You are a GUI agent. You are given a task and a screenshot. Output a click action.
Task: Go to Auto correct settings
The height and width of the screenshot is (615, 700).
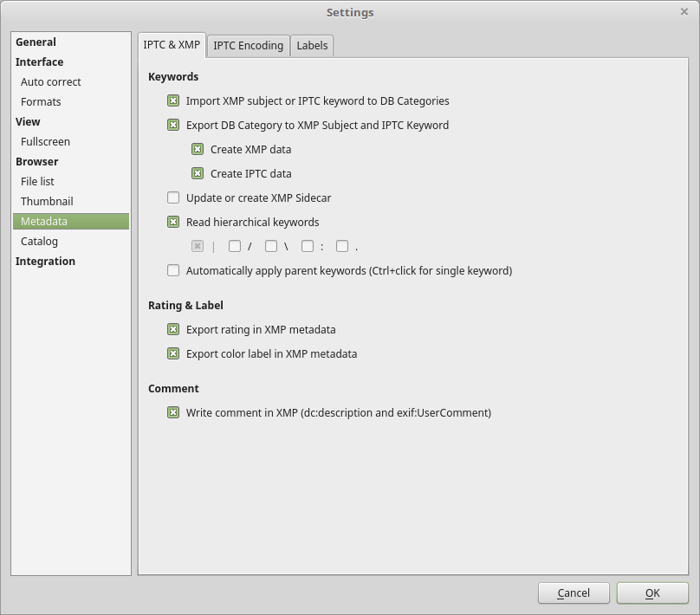[50, 82]
